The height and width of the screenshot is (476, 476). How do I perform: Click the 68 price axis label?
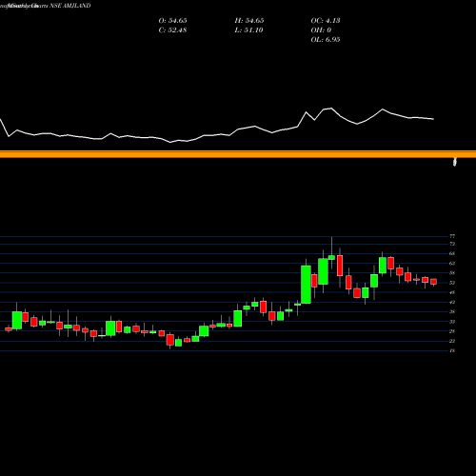point(452,253)
